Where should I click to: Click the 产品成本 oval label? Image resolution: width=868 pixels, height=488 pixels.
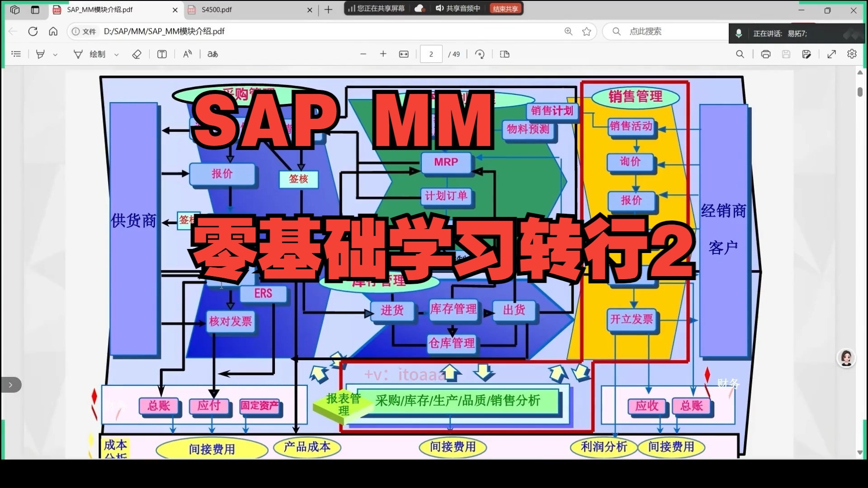coord(307,447)
